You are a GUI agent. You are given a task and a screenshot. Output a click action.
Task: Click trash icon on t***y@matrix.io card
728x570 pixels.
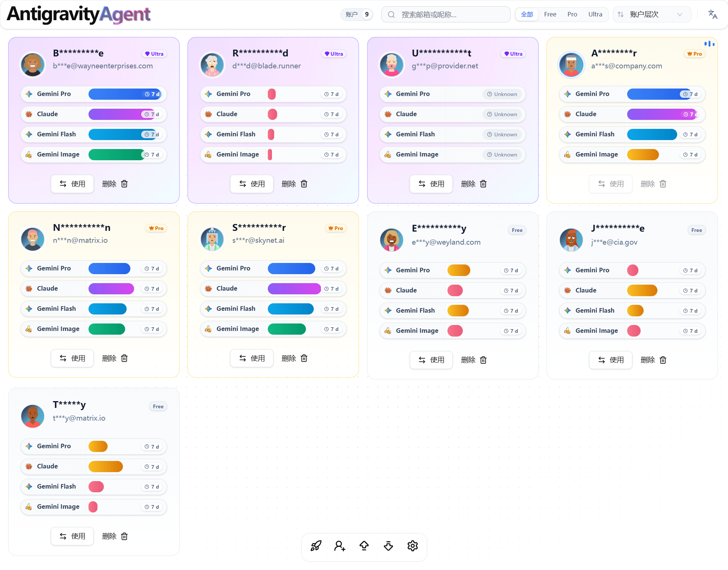point(124,536)
